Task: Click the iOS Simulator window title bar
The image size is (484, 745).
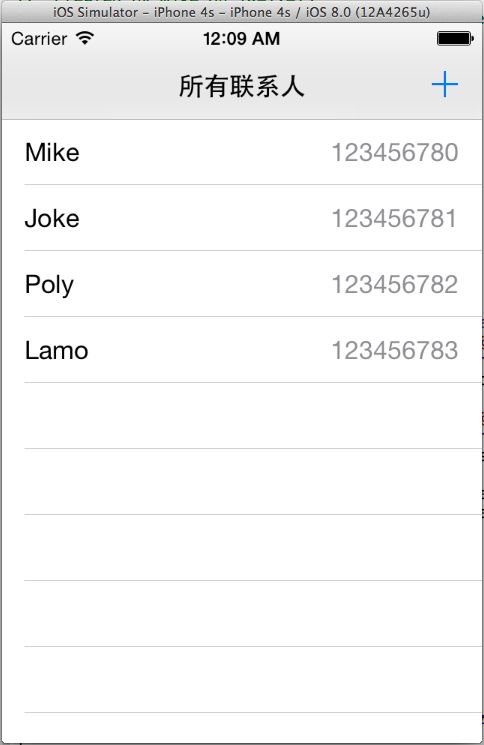Action: pyautogui.click(x=242, y=11)
